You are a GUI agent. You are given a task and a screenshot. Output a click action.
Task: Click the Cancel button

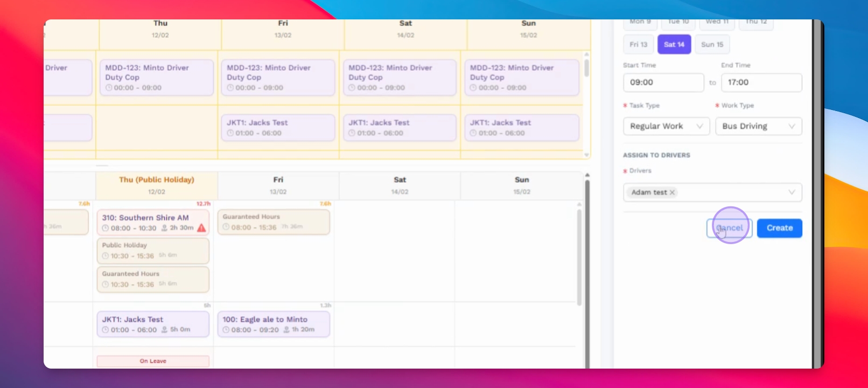coord(729,228)
